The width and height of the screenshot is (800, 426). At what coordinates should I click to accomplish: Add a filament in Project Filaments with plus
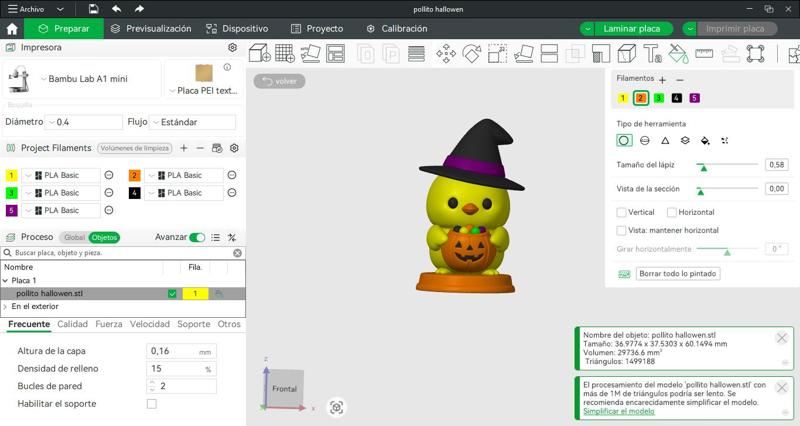[x=184, y=148]
